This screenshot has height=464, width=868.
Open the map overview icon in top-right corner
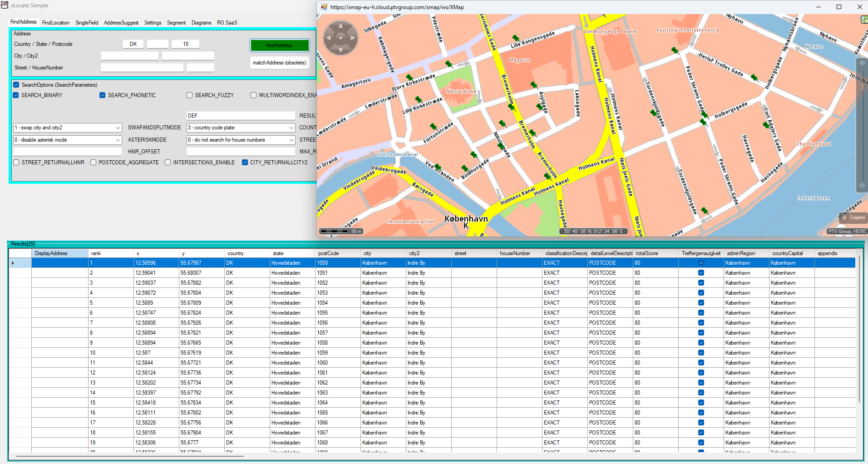click(864, 20)
